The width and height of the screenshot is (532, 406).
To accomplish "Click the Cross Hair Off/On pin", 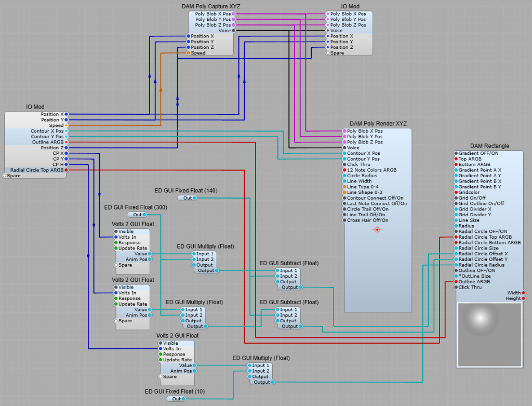I will [x=344, y=220].
